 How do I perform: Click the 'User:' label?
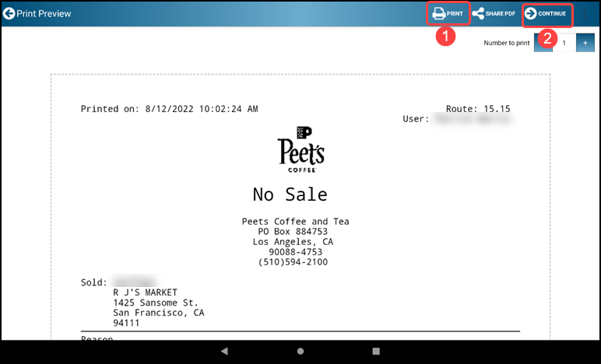click(x=416, y=119)
